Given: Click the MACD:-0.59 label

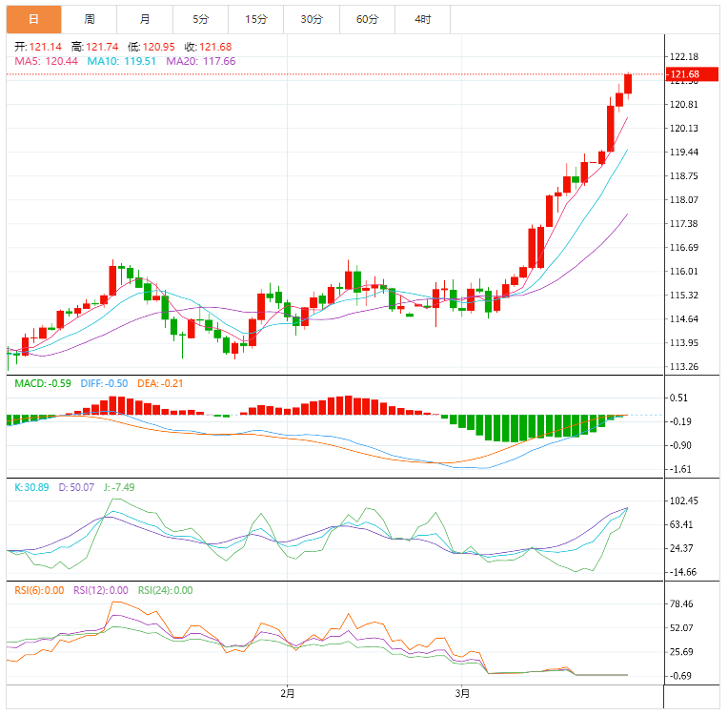Looking at the screenshot, I should 43,384.
